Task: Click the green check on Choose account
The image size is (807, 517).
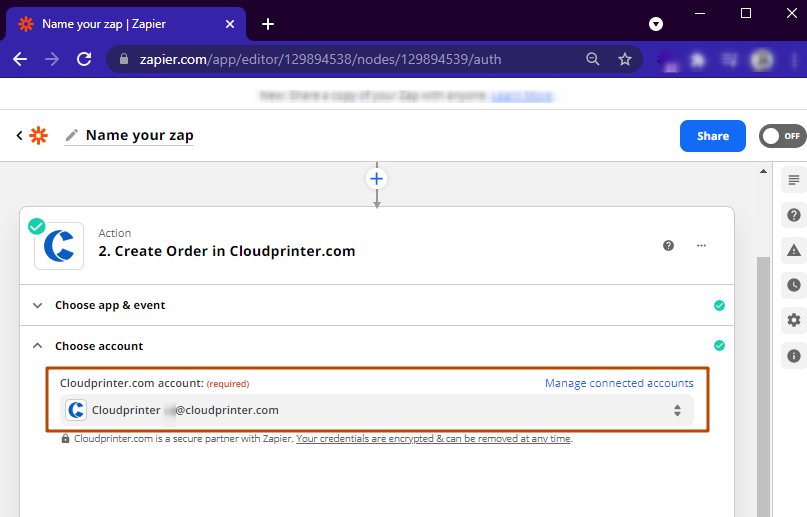Action: point(719,346)
